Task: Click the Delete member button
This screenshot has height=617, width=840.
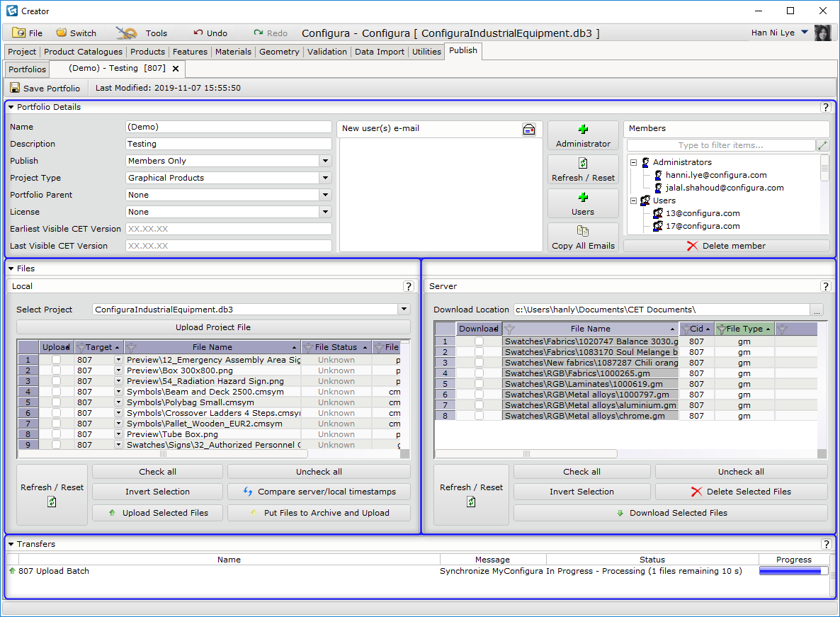Action: [727, 246]
